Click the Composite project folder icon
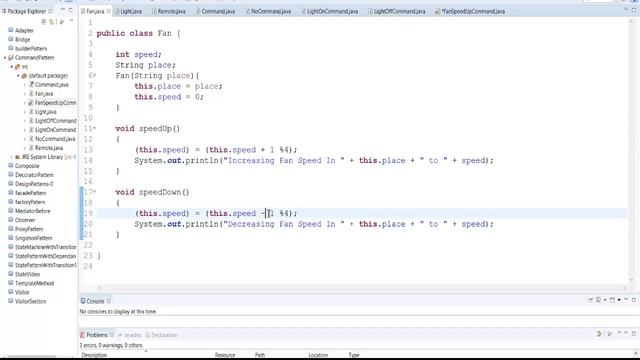The width and height of the screenshot is (640, 360). 11,166
